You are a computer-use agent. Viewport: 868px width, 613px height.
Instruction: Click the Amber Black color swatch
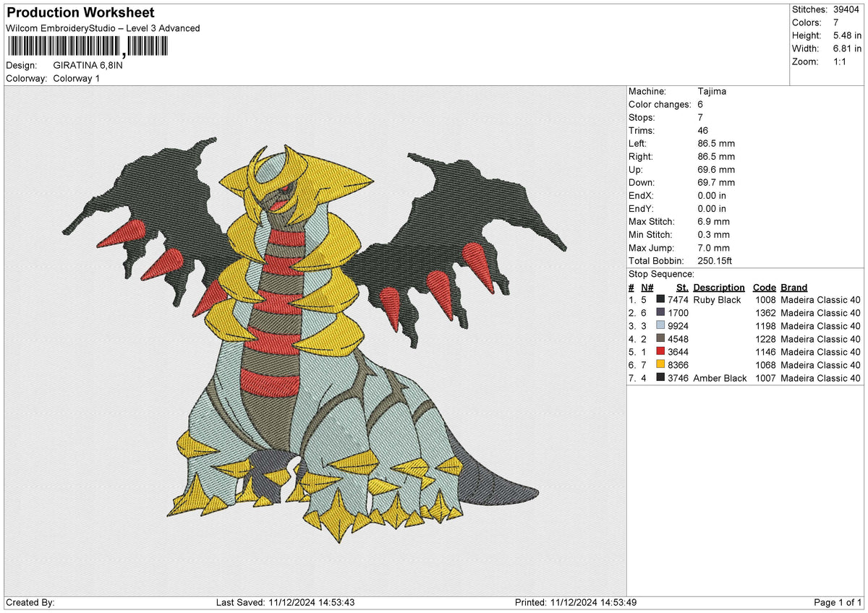pos(660,378)
